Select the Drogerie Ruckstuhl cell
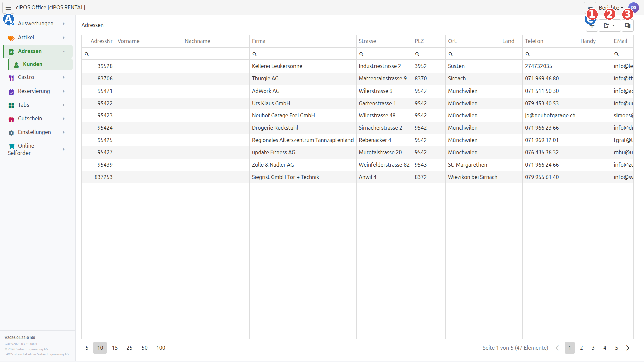The width and height of the screenshot is (644, 362). (303, 128)
